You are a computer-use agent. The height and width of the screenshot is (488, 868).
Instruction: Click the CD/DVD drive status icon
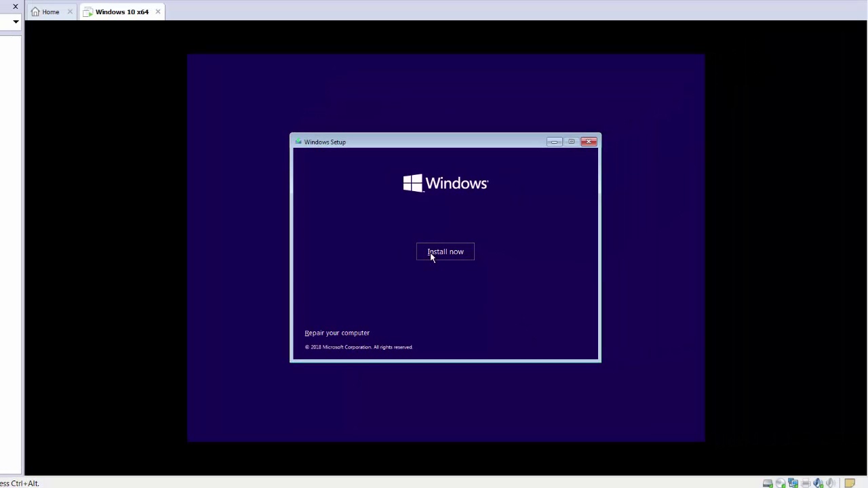(781, 483)
